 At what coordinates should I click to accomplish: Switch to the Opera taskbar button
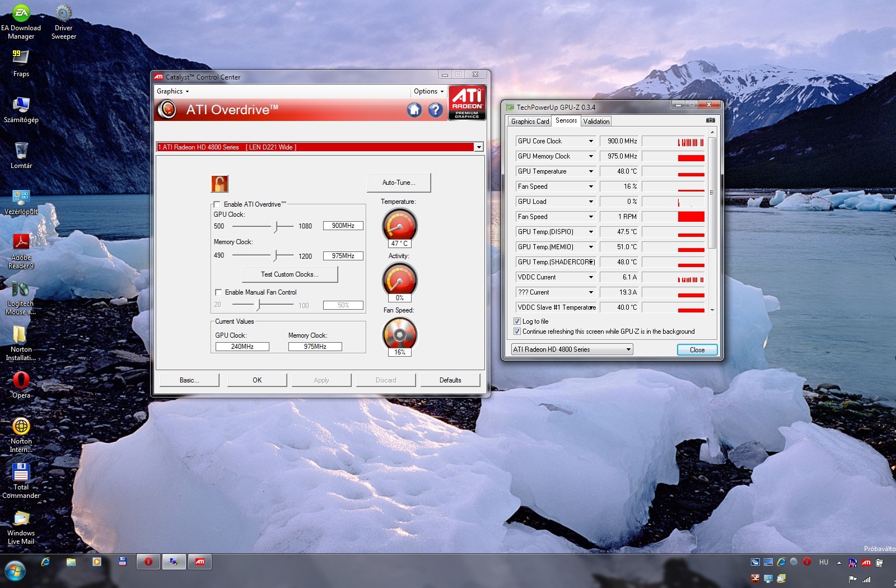[148, 562]
